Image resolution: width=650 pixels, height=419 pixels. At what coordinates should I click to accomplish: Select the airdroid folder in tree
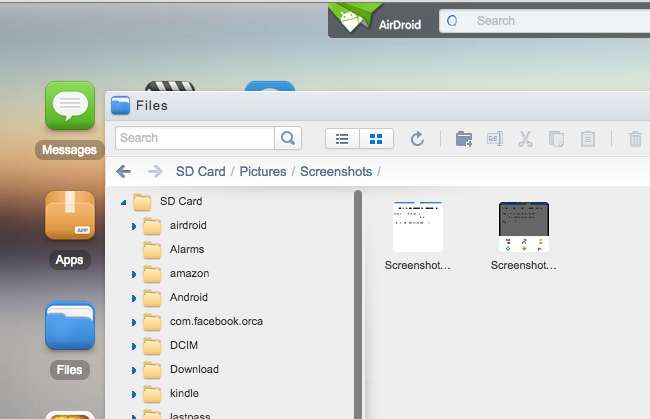click(188, 225)
